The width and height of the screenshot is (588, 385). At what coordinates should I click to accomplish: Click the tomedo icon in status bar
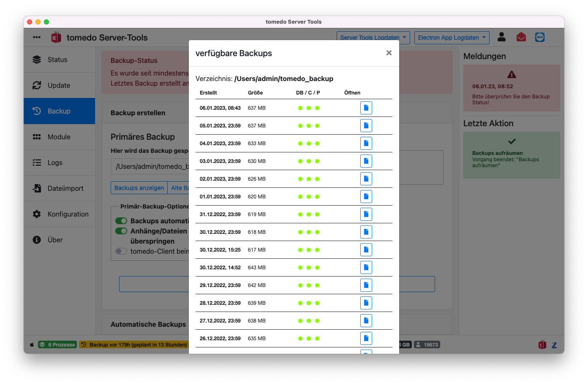pyautogui.click(x=542, y=344)
